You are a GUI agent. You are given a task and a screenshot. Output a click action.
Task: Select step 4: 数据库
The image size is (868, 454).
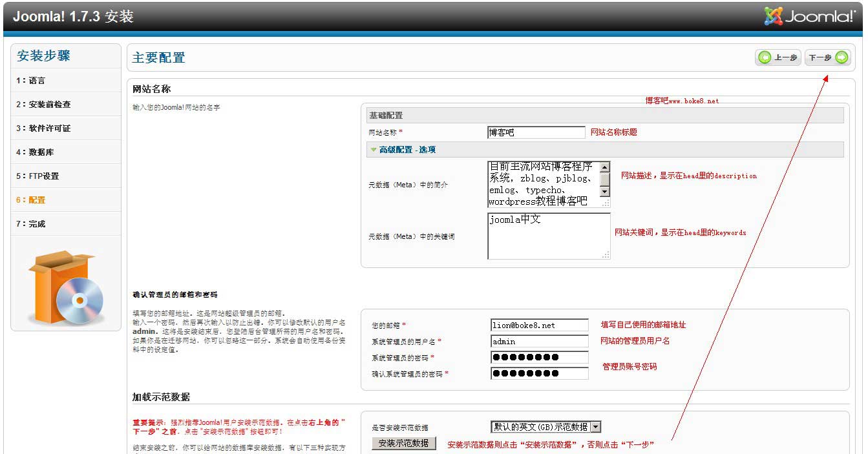[66, 152]
